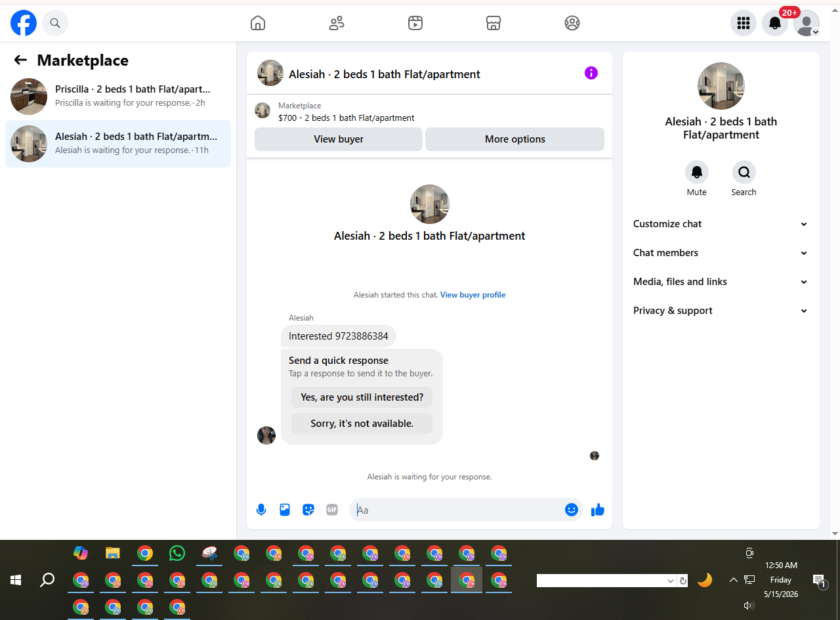Show hidden system tray icons
840x620 pixels.
point(734,580)
